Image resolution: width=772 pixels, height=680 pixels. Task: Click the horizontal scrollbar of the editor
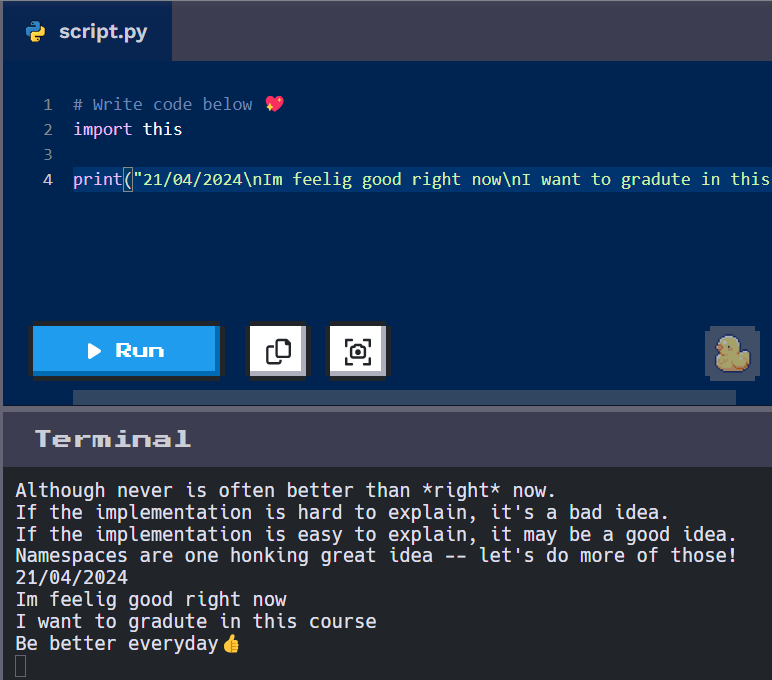click(x=404, y=397)
